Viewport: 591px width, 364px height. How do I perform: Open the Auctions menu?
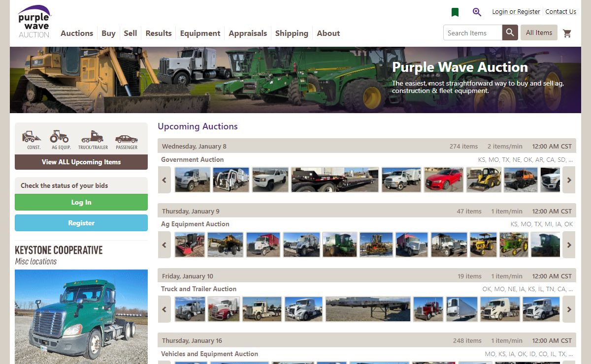(x=77, y=33)
